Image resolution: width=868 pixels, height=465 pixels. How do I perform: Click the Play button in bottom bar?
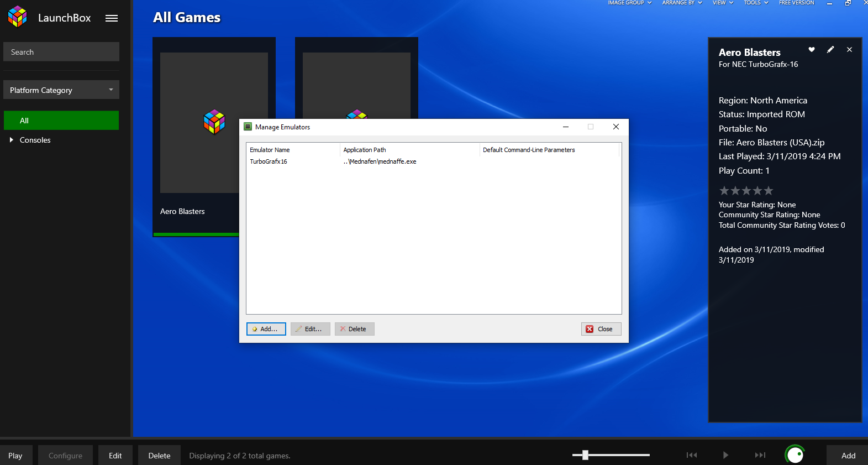pos(16,456)
